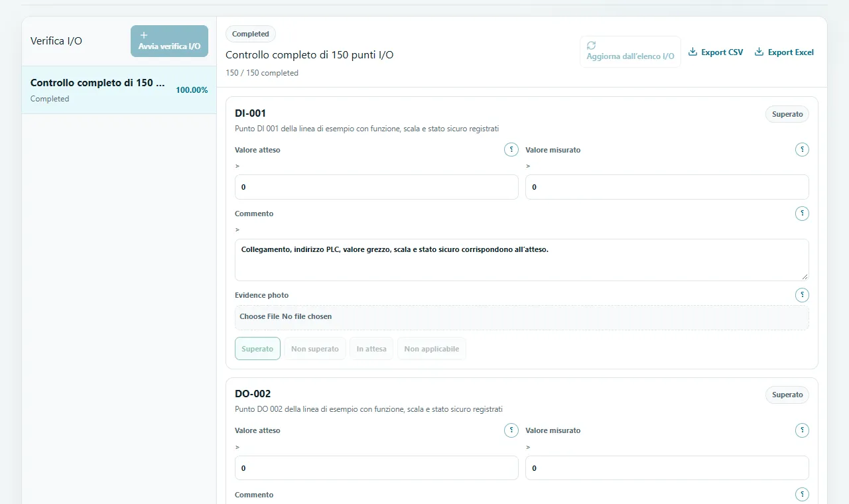Click the '150 / 150 completed' counter
The width and height of the screenshot is (849, 504).
[262, 73]
